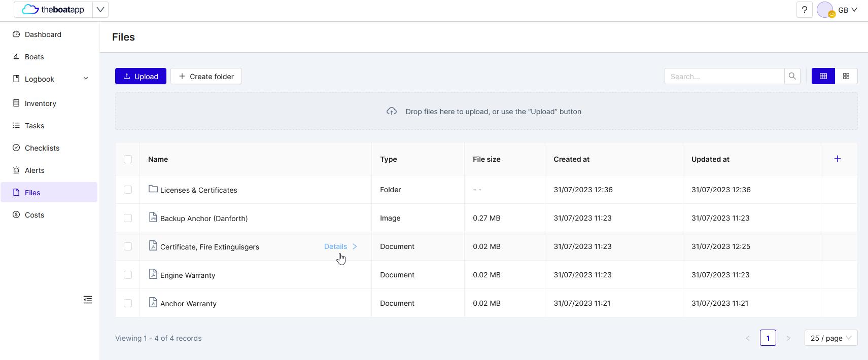Screen dimensions: 868x360
Task: Click the Files page heading
Action: pos(123,37)
